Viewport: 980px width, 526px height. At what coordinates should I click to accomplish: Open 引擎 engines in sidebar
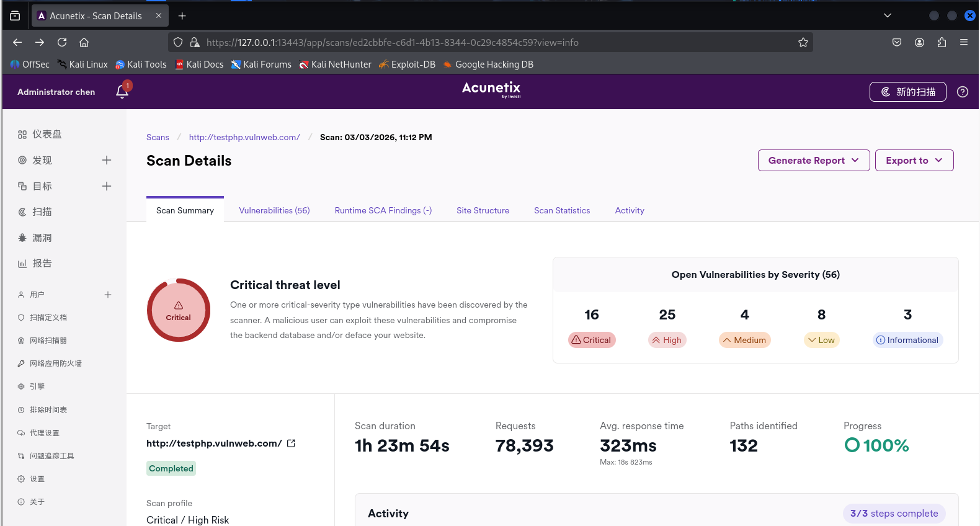click(31, 386)
